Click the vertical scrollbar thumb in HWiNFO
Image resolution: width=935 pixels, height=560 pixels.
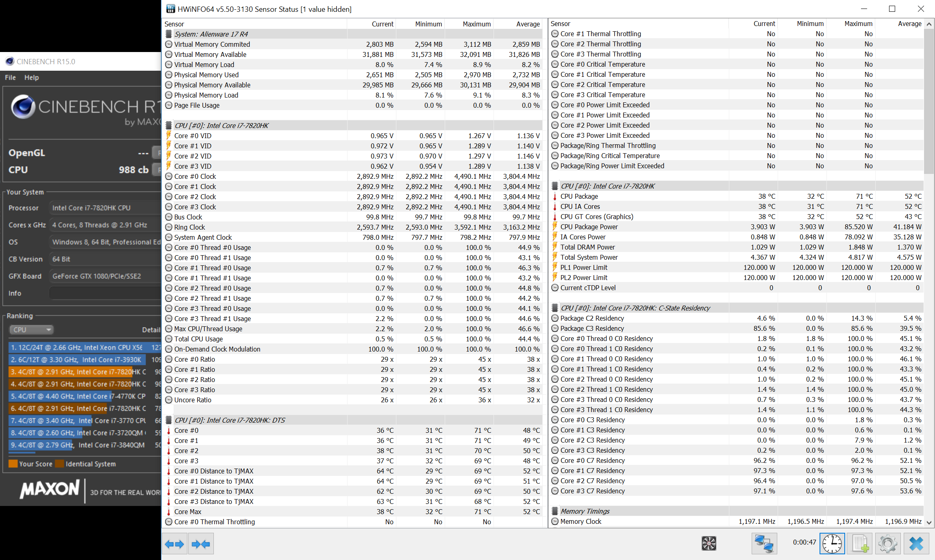point(929,101)
